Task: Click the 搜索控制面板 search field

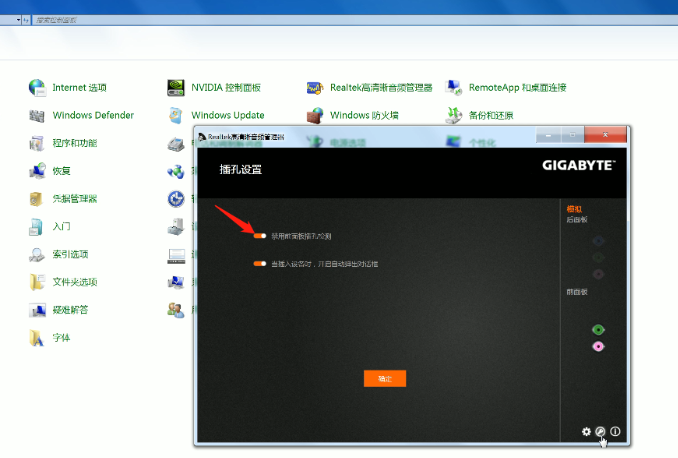Action: coord(355,20)
